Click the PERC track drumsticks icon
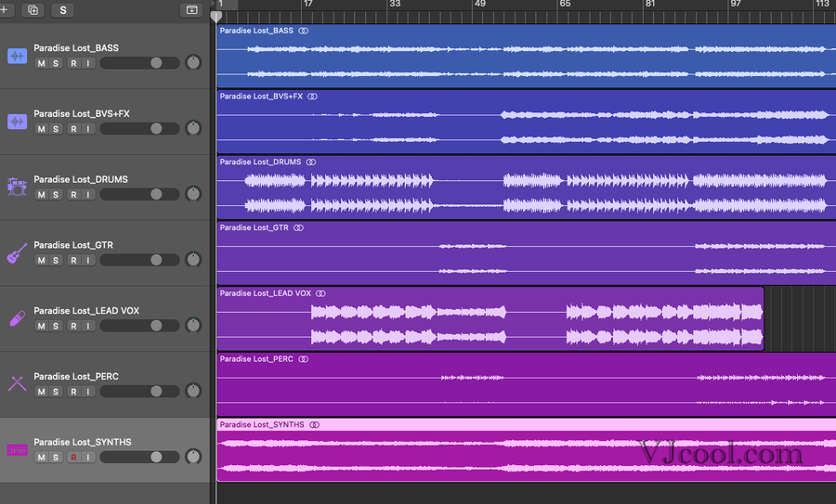 [x=17, y=383]
